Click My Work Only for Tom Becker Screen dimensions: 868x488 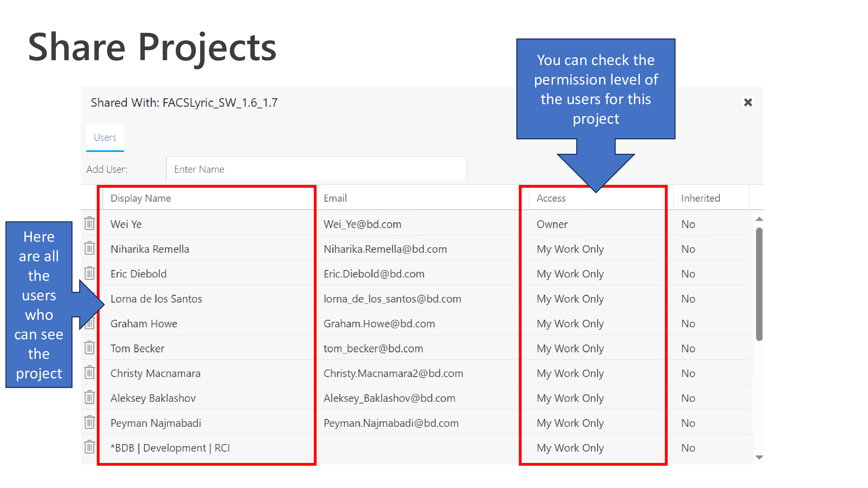pos(570,348)
